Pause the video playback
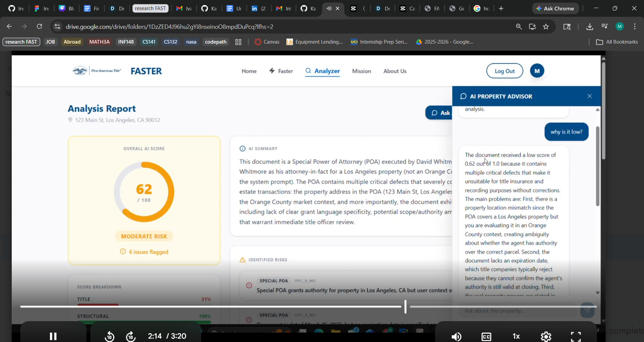The width and height of the screenshot is (644, 342). [53, 336]
